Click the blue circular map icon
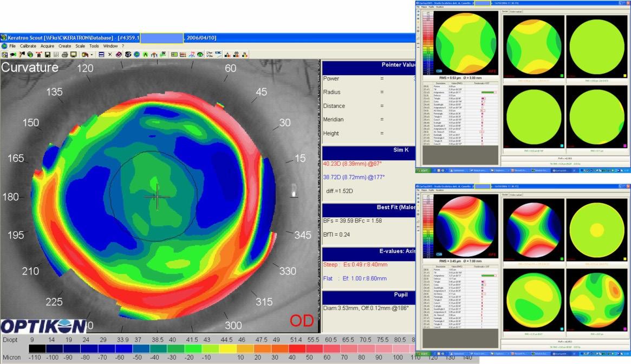 pos(136,54)
